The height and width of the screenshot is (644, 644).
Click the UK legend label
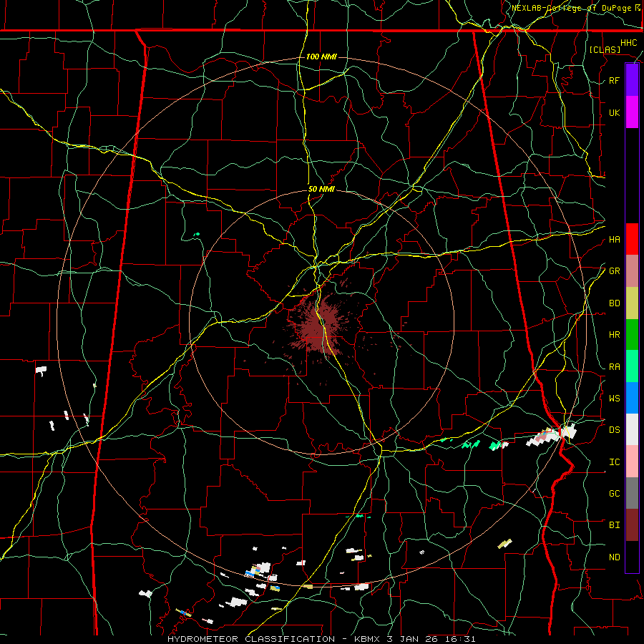click(x=614, y=112)
